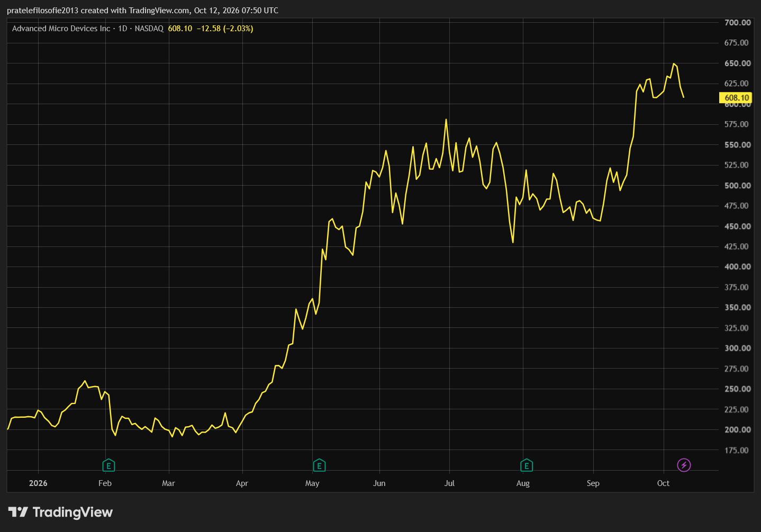Click the 175.00 price axis label

click(x=737, y=450)
